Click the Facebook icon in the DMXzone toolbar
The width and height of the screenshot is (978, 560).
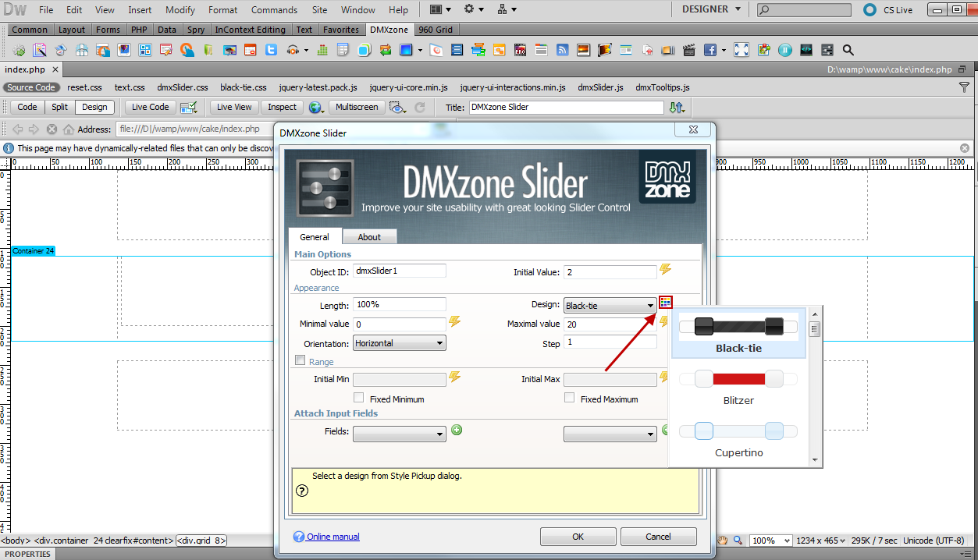coord(710,50)
